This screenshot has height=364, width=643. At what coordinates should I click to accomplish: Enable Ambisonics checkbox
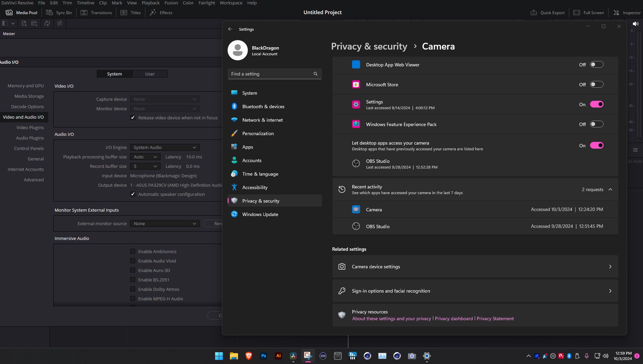tap(133, 251)
